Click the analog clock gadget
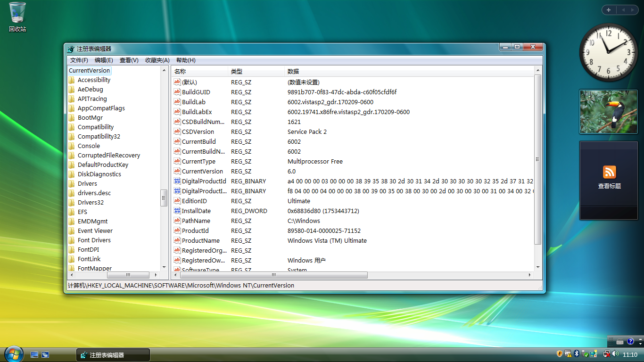 [608, 52]
